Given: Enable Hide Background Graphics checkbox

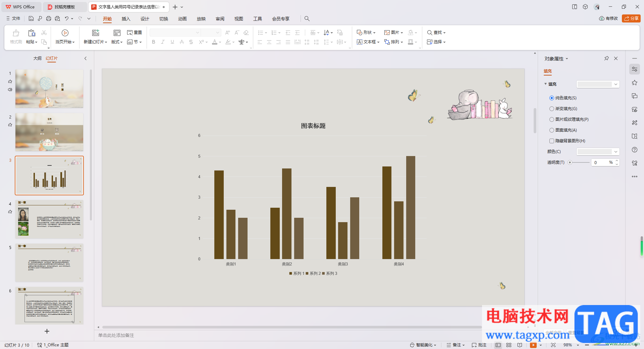Looking at the screenshot, I should [x=551, y=141].
